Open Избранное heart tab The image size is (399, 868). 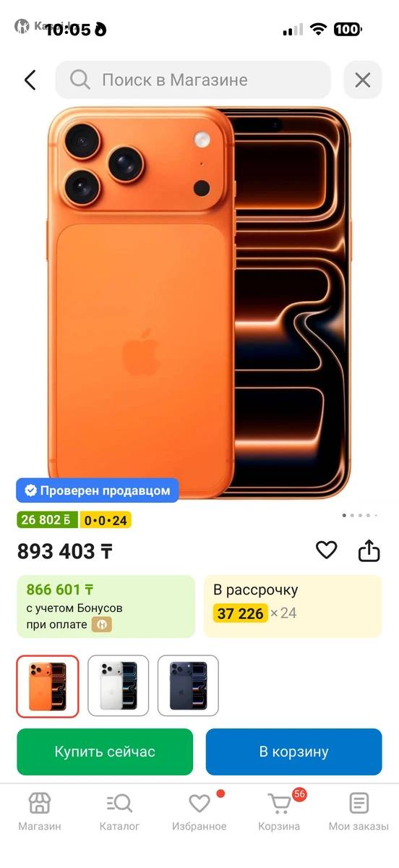(199, 812)
